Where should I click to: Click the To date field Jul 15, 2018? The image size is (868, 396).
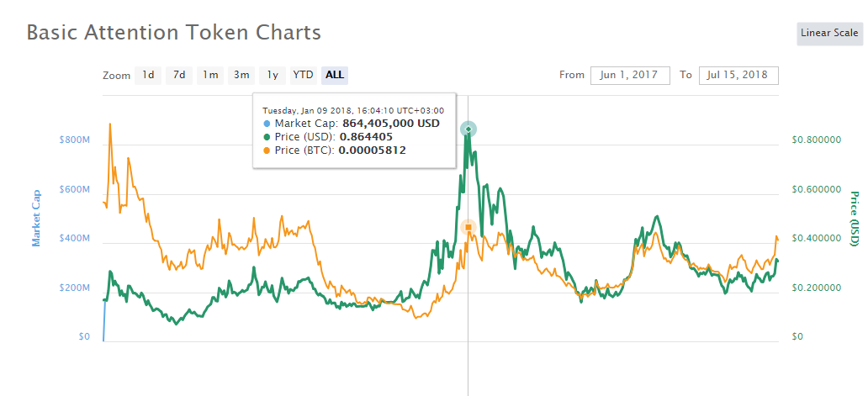738,75
